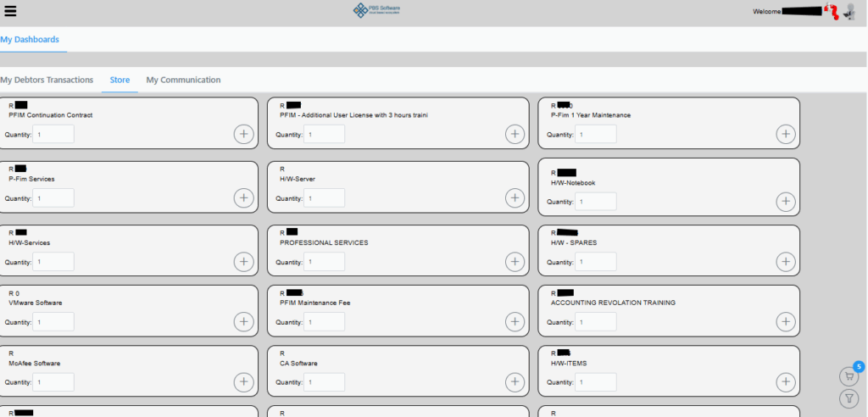
Task: Click the user avatar icon
Action: tap(849, 12)
